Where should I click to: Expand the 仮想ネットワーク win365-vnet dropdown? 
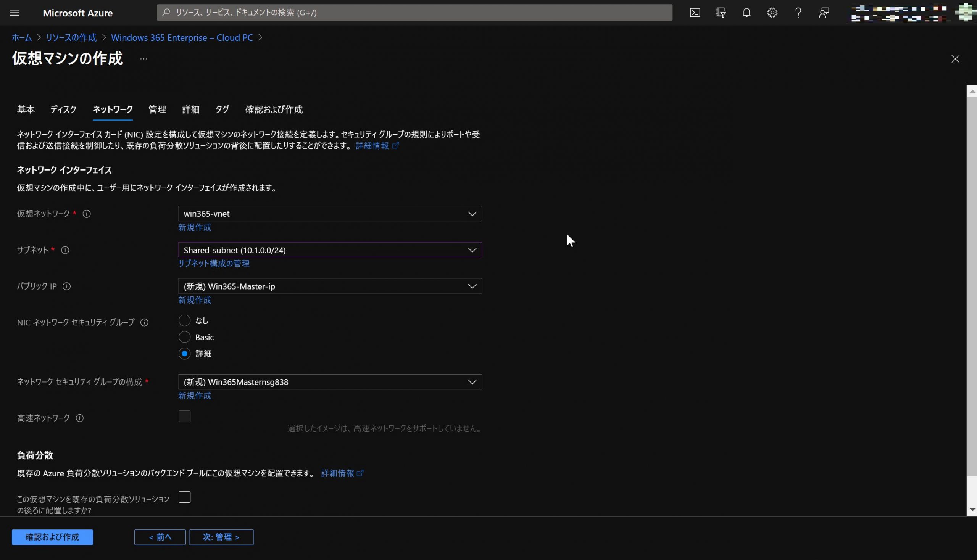point(329,214)
